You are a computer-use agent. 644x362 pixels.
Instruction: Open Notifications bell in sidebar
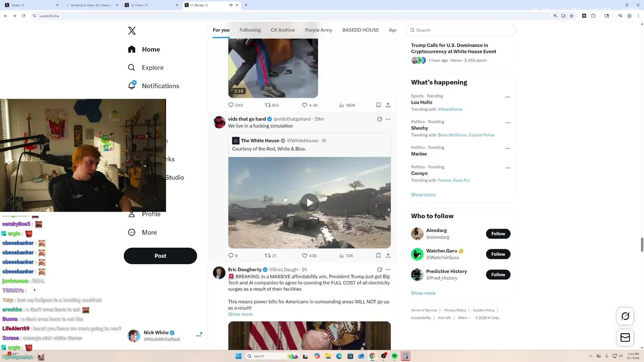132,85
